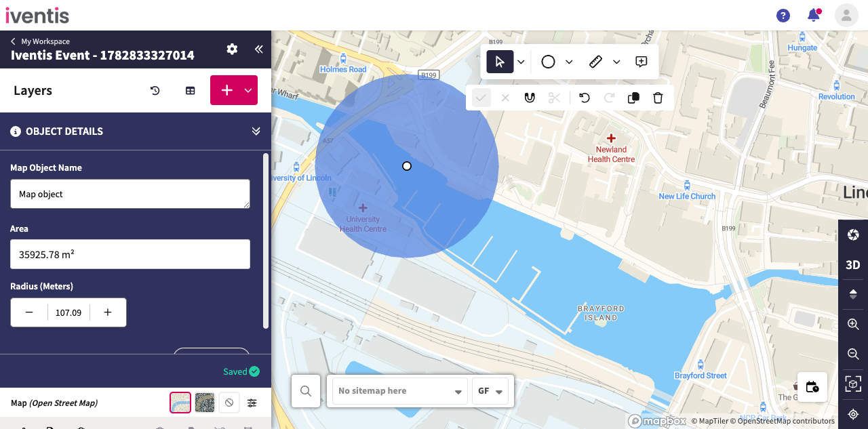This screenshot has height=429, width=868.
Task: Open notifications bell
Action: point(814,15)
